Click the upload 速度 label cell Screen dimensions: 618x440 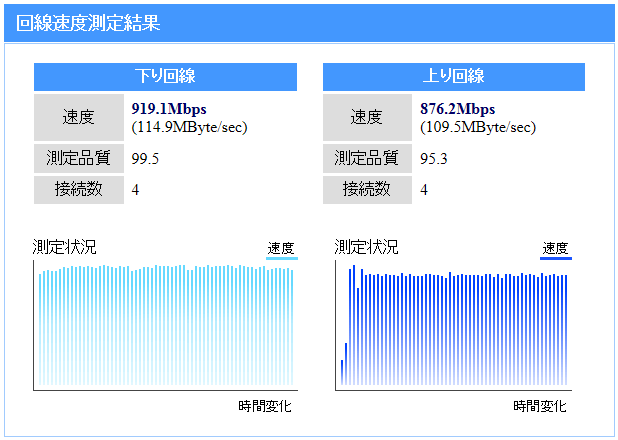click(x=367, y=117)
